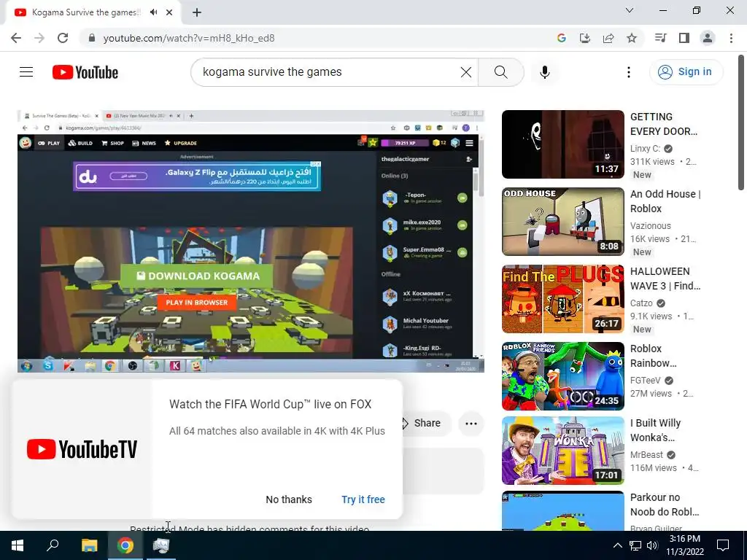Open Chrome three-dot menu
Screen dimensions: 747x560
tap(731, 38)
